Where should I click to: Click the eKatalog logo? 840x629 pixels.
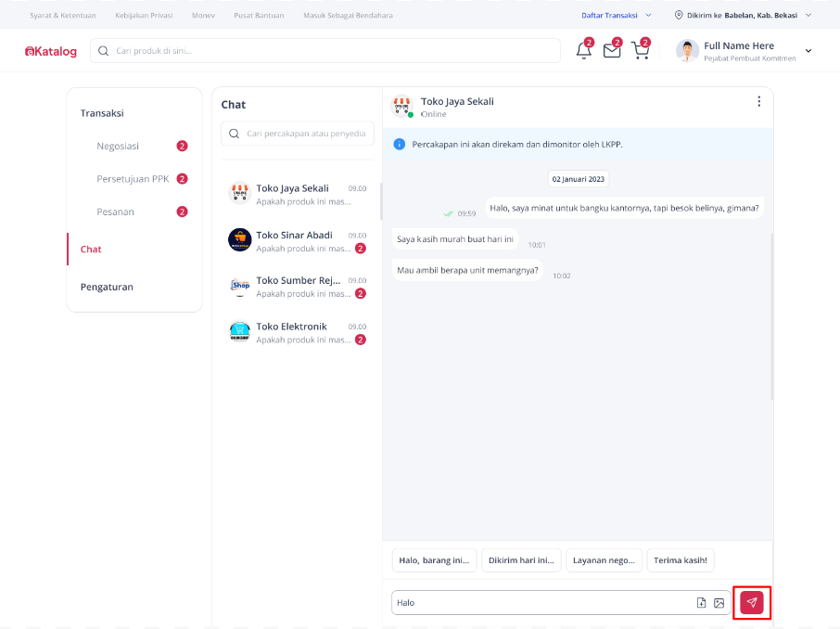click(x=51, y=51)
